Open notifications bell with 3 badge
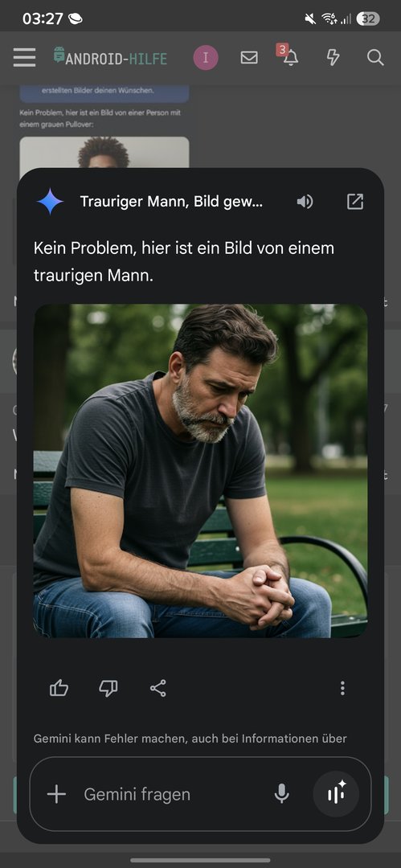This screenshot has width=401, height=868. pyautogui.click(x=288, y=56)
